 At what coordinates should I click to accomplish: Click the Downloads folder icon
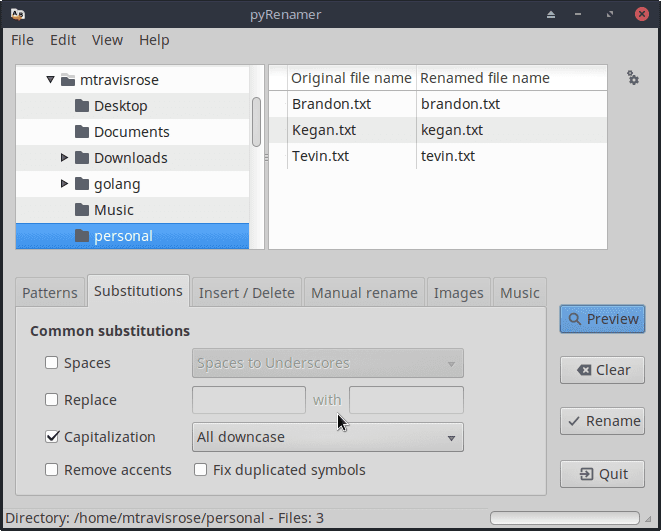(x=82, y=158)
